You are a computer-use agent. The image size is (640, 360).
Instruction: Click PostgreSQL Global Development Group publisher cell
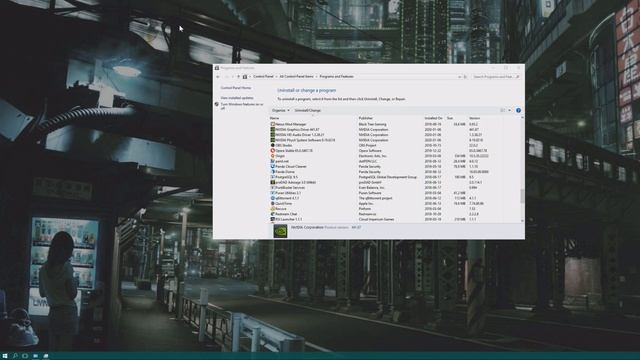(388, 177)
